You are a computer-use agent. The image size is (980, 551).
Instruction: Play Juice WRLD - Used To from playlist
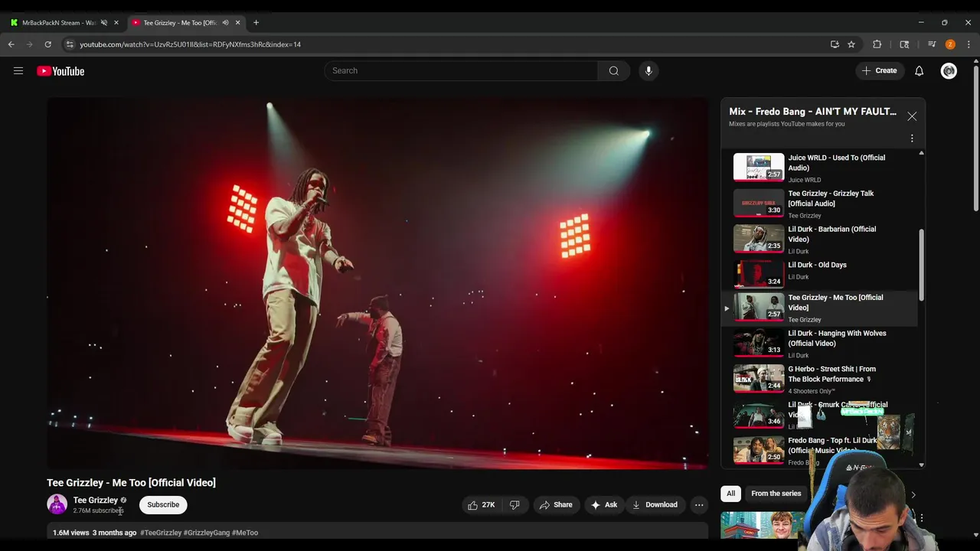[x=819, y=168]
